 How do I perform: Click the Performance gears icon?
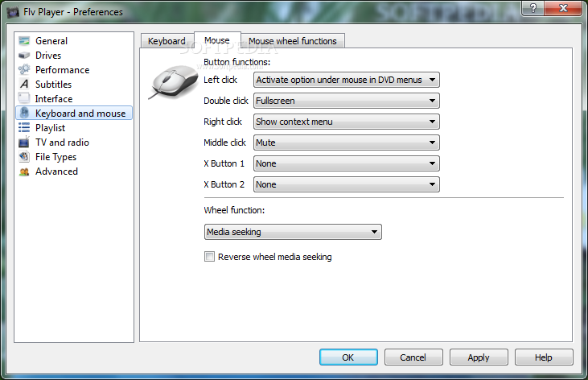[x=24, y=69]
